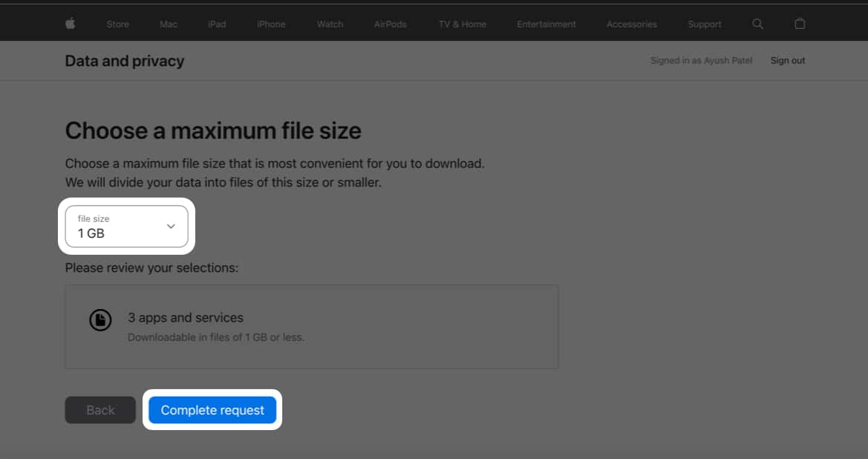Screen dimensions: 868x459
Task: Click the document icon beside apps and services
Action: tap(101, 320)
